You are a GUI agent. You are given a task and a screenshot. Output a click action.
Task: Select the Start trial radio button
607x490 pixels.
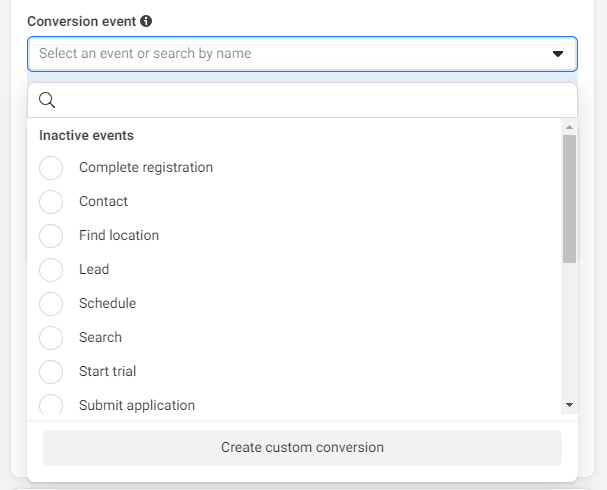click(x=51, y=372)
